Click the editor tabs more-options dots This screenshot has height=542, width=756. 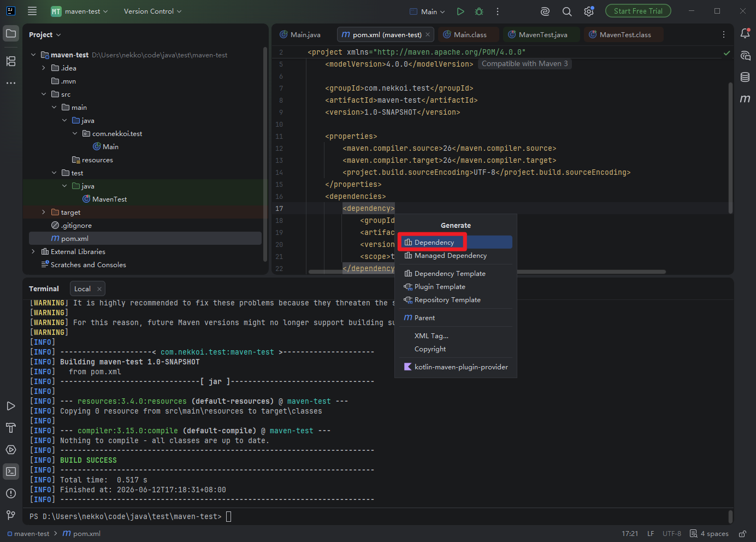(x=724, y=34)
